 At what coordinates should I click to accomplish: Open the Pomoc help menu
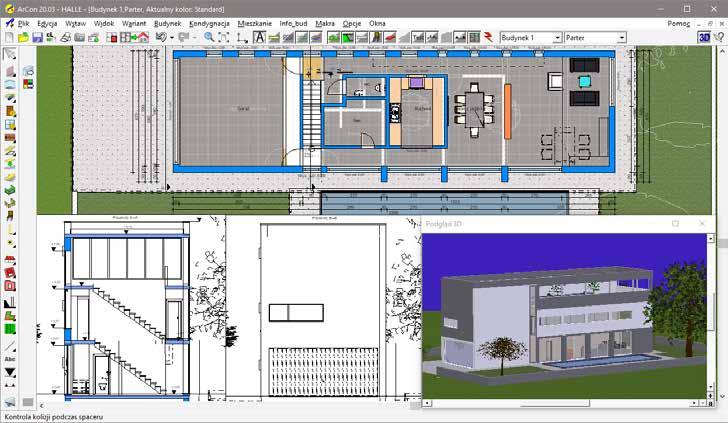(x=678, y=23)
